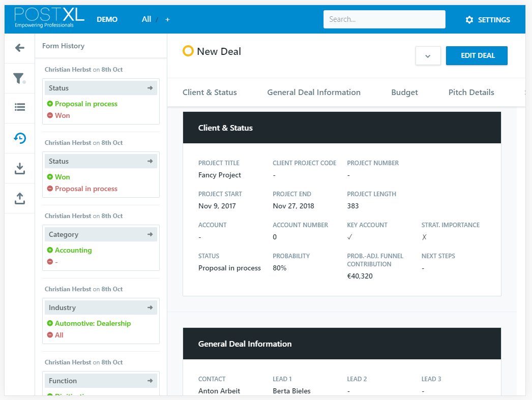The height and width of the screenshot is (400, 532).
Task: Expand the Function history entry arrow
Action: (150, 381)
